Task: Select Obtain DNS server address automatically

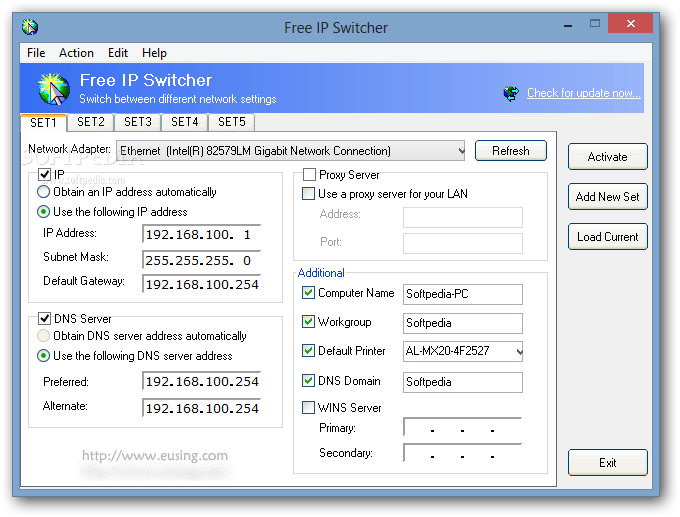Action: coord(43,336)
